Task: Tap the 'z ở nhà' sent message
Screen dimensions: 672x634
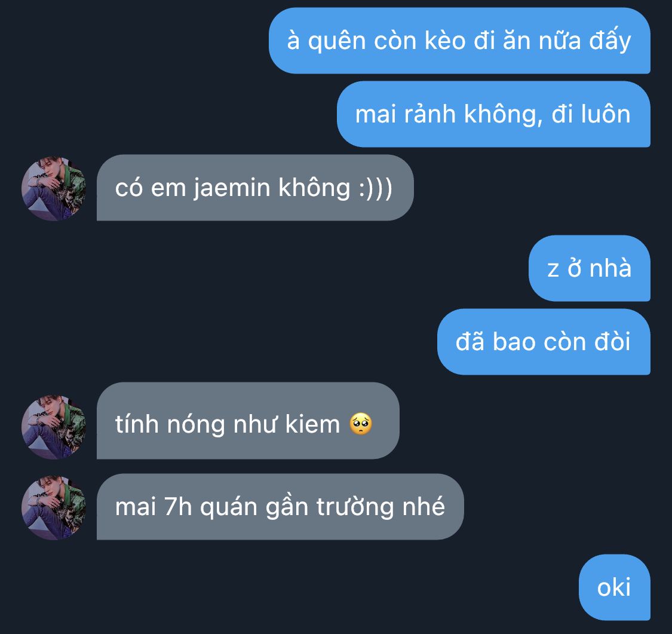Action: click(x=590, y=268)
